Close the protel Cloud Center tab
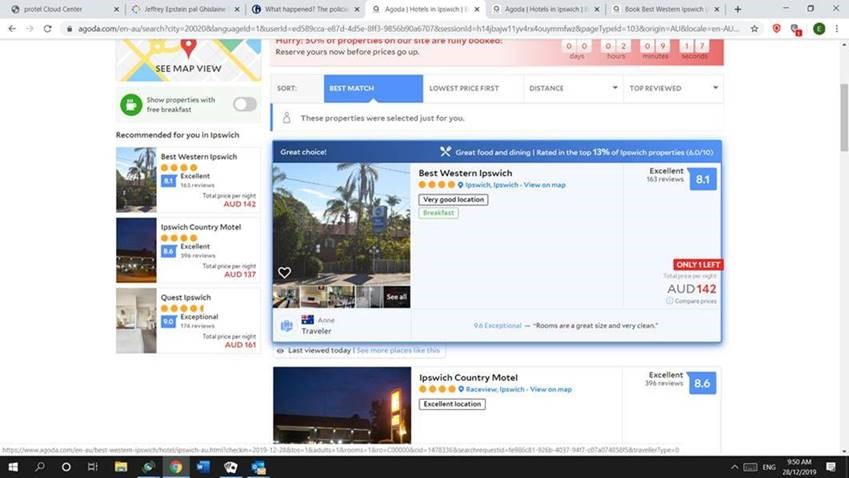 116,9
